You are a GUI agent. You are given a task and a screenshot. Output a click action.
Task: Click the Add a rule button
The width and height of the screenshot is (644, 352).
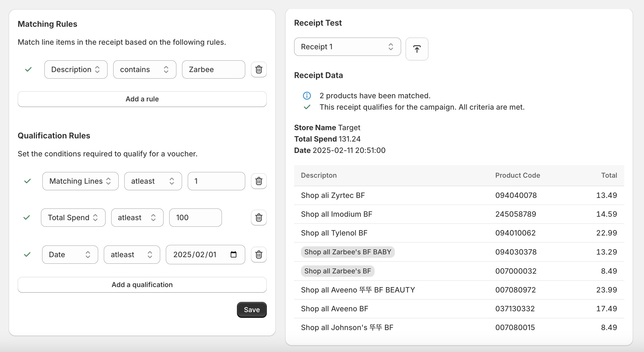(142, 99)
